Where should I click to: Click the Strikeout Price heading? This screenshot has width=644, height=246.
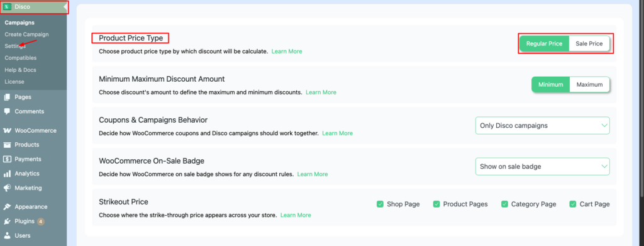(x=124, y=202)
